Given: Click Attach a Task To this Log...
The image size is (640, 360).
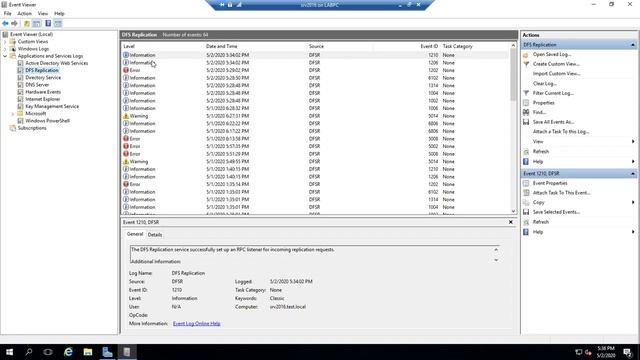Looking at the screenshot, I should pos(561,132).
